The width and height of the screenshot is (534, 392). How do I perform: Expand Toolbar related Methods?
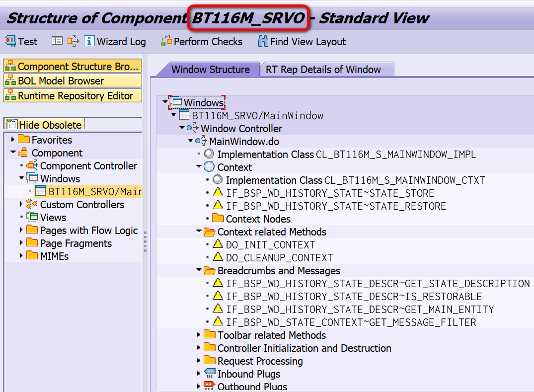(x=199, y=335)
